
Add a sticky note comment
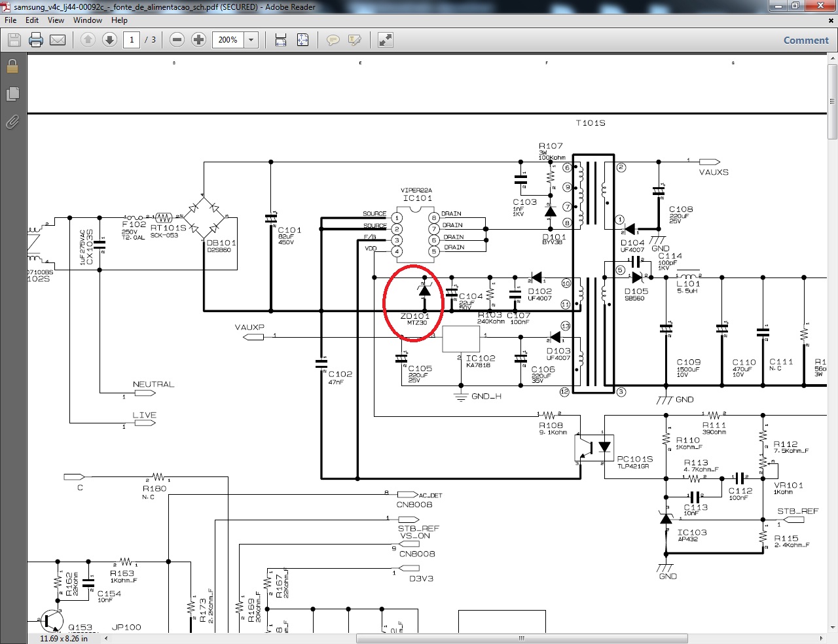(333, 40)
